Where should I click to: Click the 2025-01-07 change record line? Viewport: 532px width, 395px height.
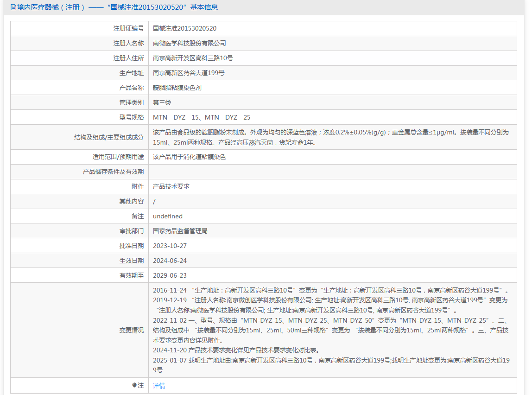pos(331,365)
